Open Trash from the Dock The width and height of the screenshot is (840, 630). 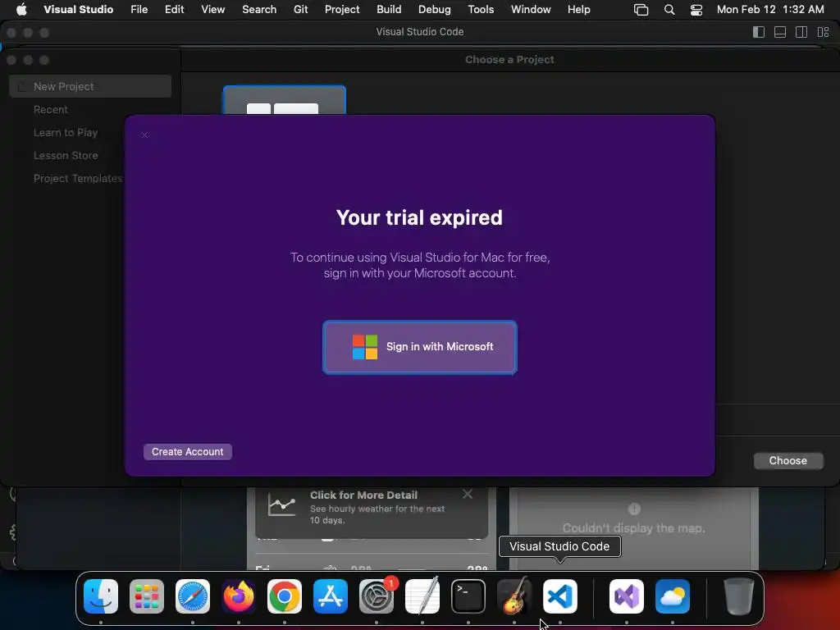[739, 596]
